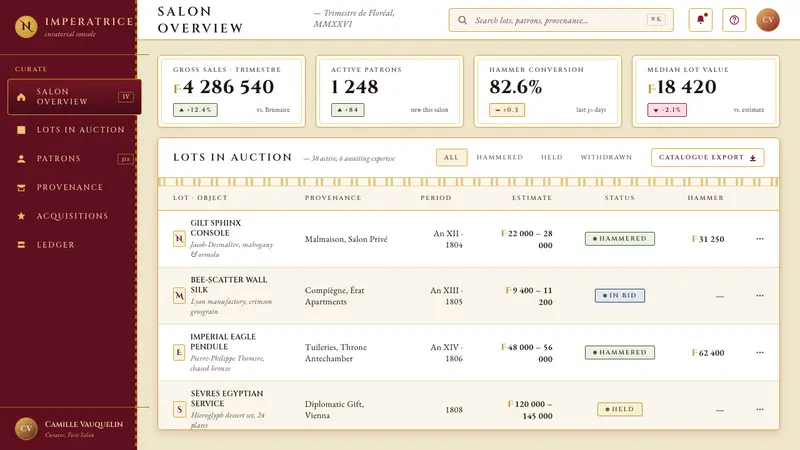Image resolution: width=800 pixels, height=450 pixels.
Task: Open the Salon Overview menu item
Action: point(74,96)
